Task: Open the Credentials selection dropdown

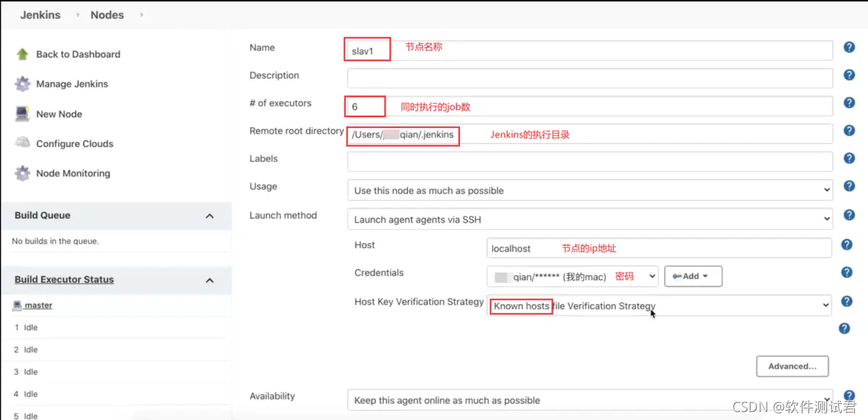Action: (x=573, y=276)
